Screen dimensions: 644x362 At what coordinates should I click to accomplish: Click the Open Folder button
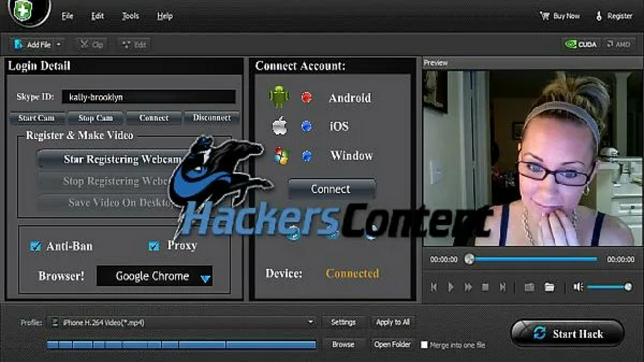click(x=392, y=344)
